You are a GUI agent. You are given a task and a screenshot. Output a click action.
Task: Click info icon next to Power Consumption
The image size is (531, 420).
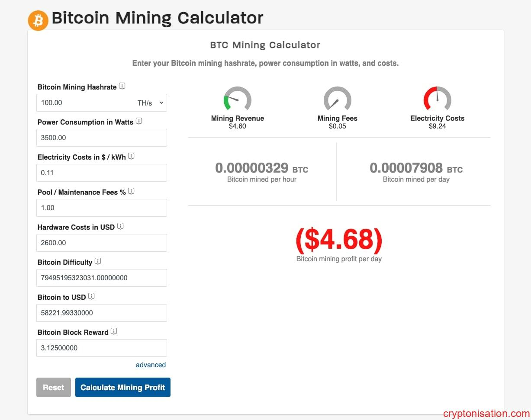point(139,121)
